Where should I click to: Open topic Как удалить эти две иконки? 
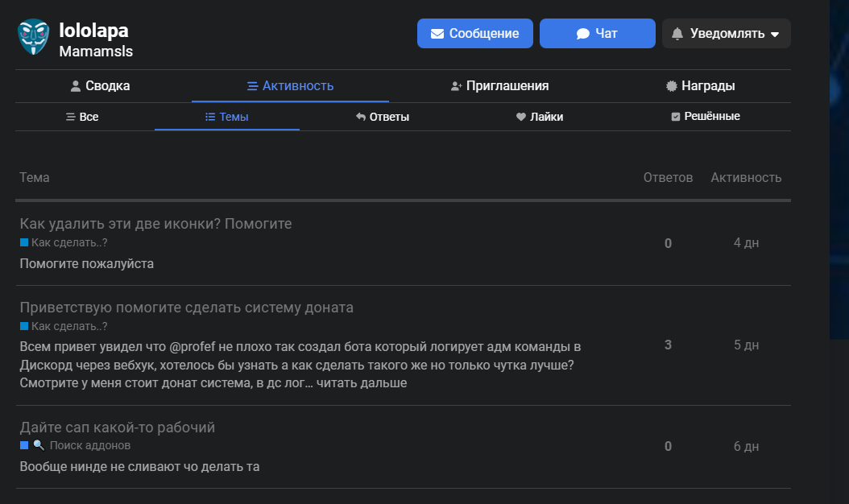[x=156, y=224]
